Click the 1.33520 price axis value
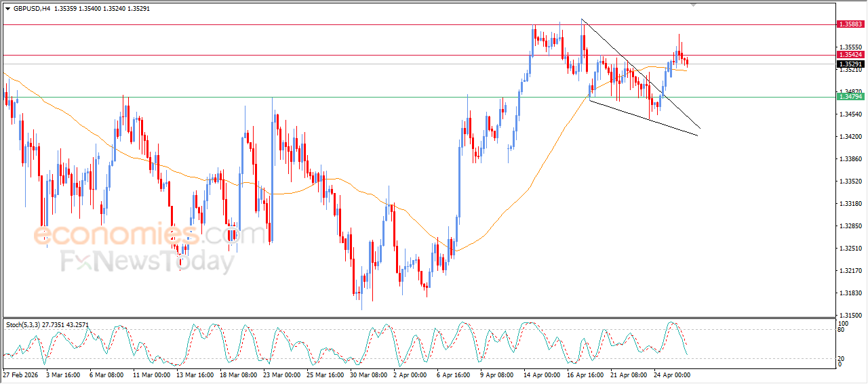The width and height of the screenshot is (868, 384). point(850,182)
